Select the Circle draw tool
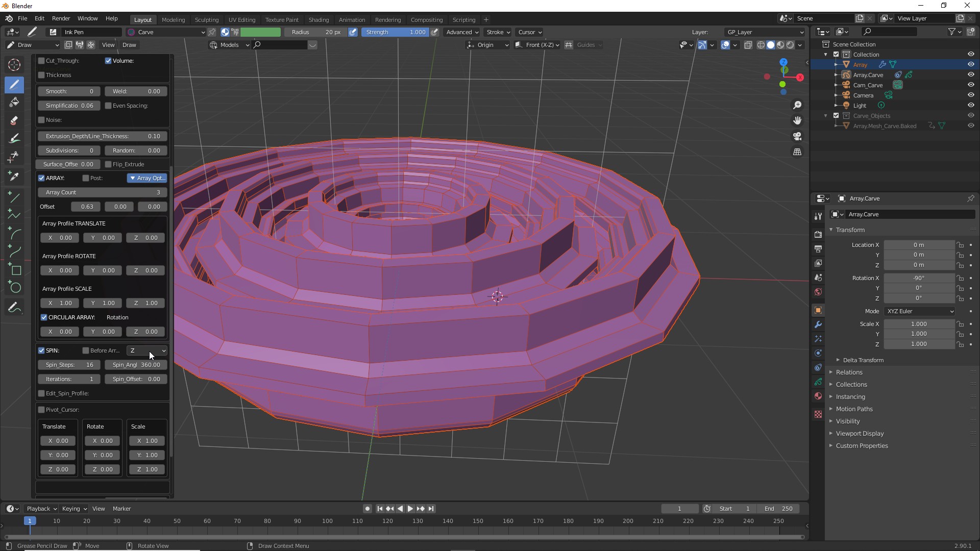 [15, 288]
